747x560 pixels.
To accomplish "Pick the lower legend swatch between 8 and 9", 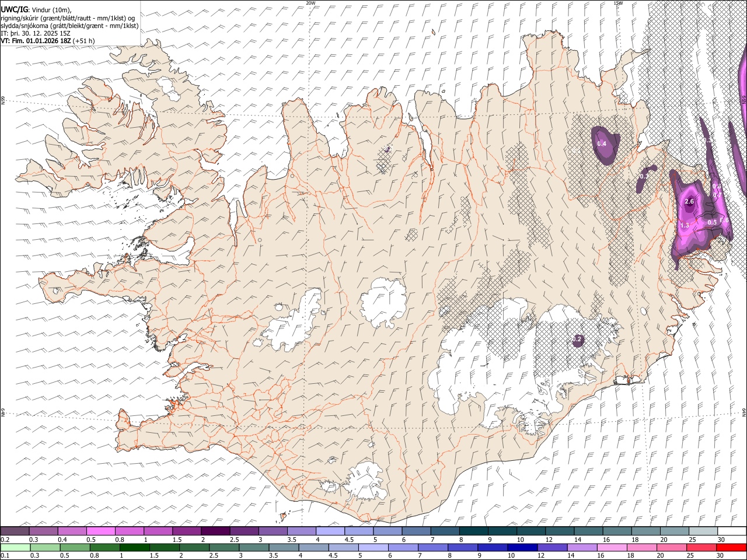I will [462, 547].
